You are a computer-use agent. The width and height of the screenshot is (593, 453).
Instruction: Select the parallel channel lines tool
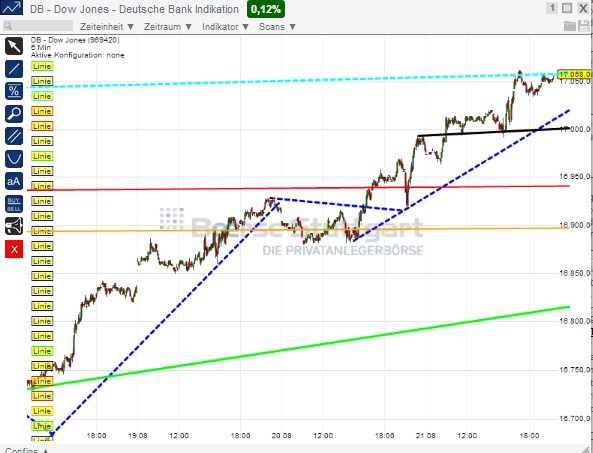[x=14, y=136]
